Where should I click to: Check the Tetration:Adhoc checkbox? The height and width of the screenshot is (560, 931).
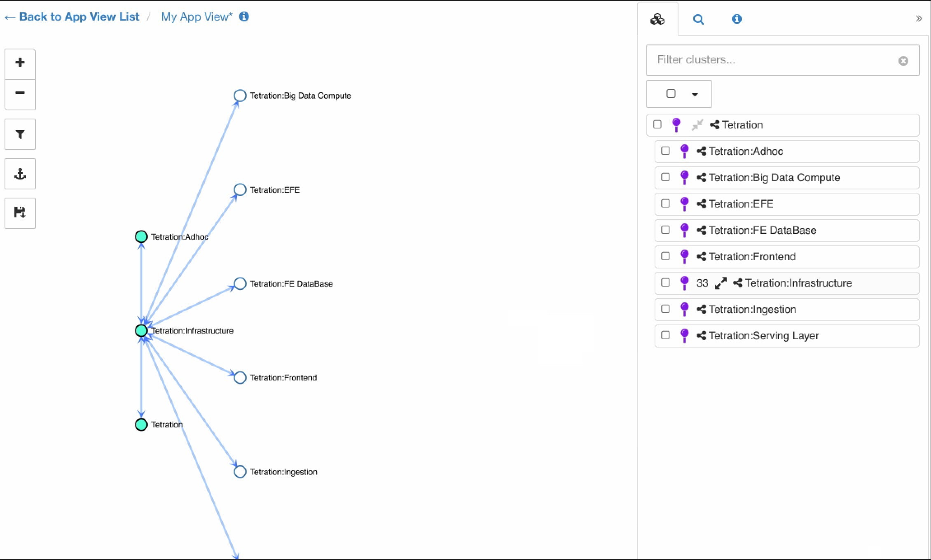[x=666, y=150]
